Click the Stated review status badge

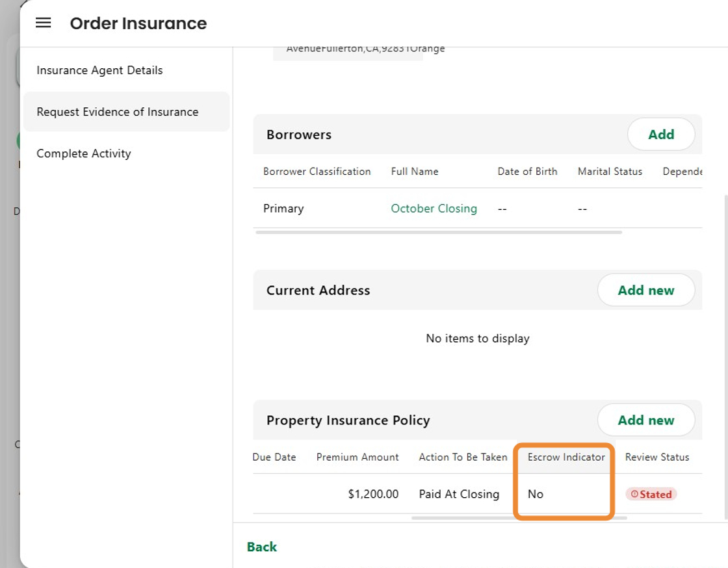651,495
